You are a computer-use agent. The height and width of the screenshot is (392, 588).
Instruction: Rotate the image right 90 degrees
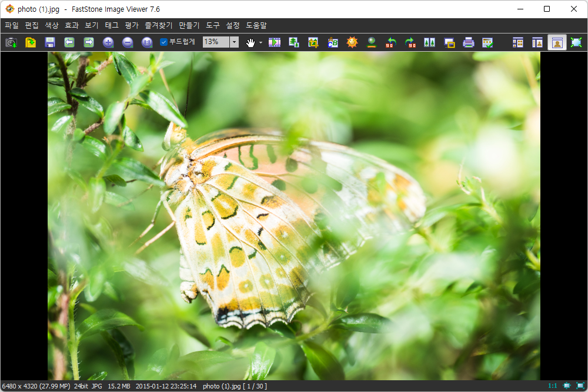coord(410,42)
